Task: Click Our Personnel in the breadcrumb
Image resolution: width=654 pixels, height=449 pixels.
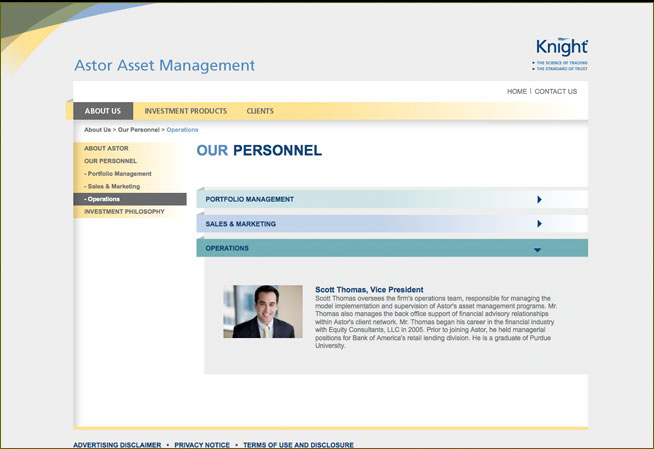Action: [138, 130]
